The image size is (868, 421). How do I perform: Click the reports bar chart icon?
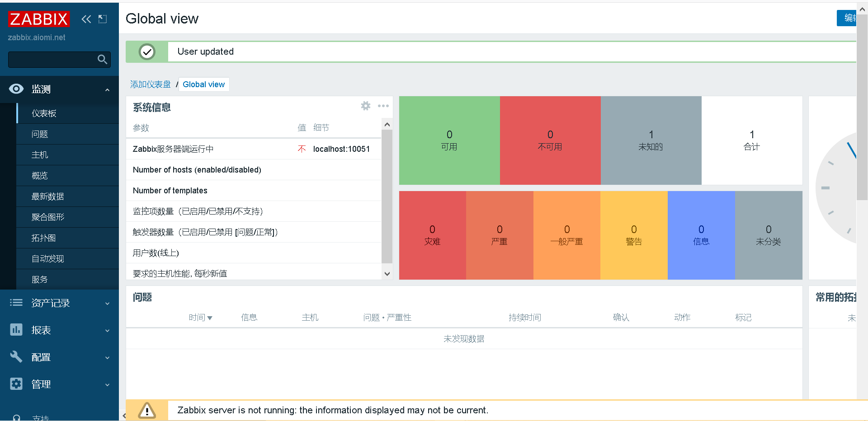coord(16,330)
